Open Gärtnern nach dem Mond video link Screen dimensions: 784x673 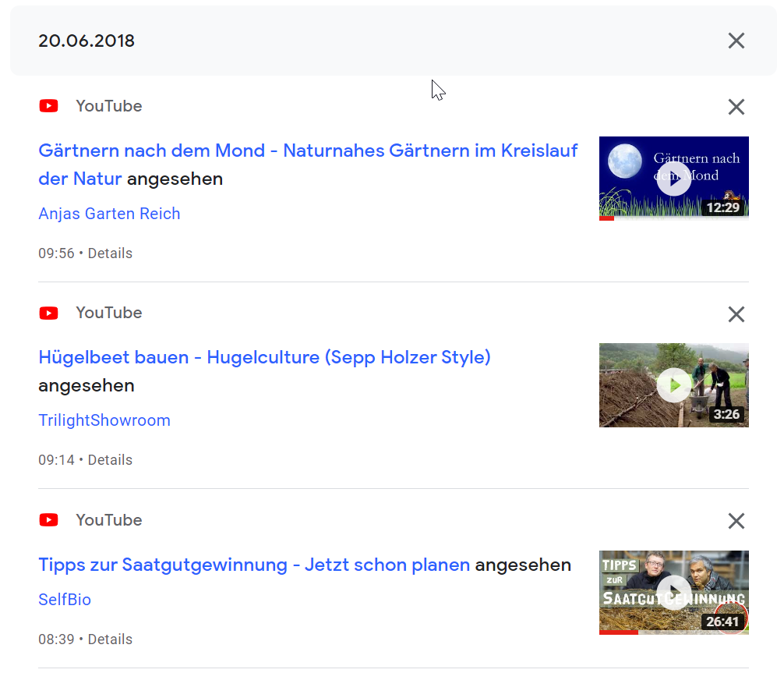point(308,164)
